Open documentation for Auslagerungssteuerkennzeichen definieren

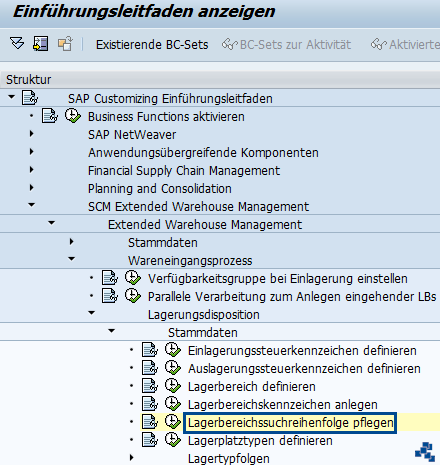(150, 368)
